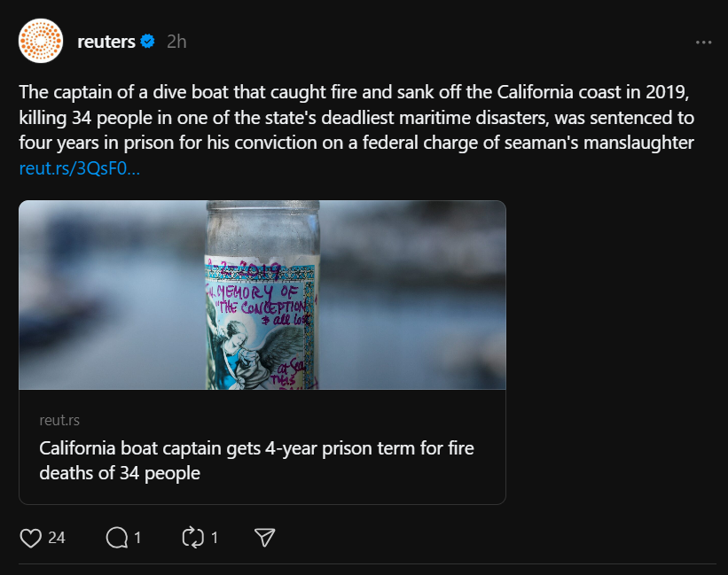View reposts by clicking repost count 1
This screenshot has width=728, height=575.
215,536
